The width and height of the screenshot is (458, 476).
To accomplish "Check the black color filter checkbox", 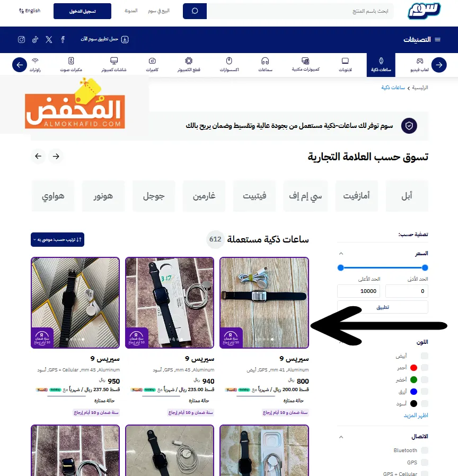I will click(x=425, y=403).
